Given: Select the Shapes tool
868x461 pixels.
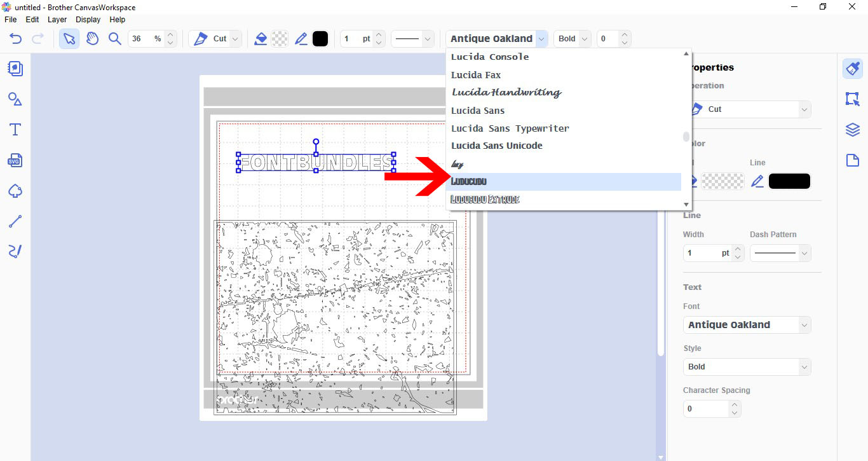Looking at the screenshot, I should click(15, 99).
